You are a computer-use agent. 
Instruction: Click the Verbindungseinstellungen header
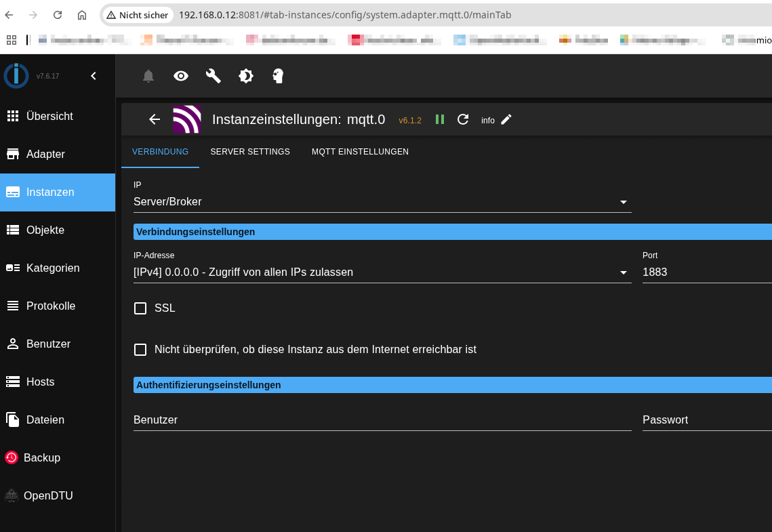click(x=453, y=232)
